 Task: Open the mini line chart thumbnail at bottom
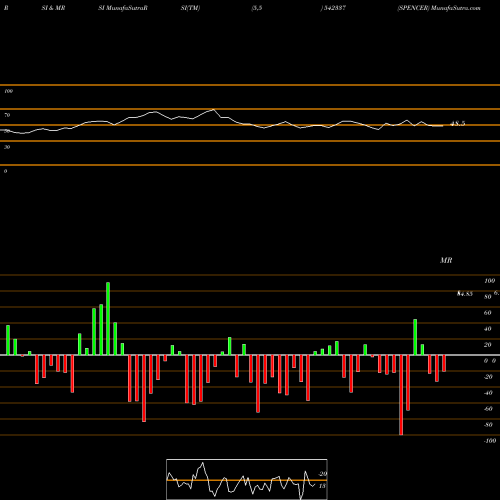(247, 479)
